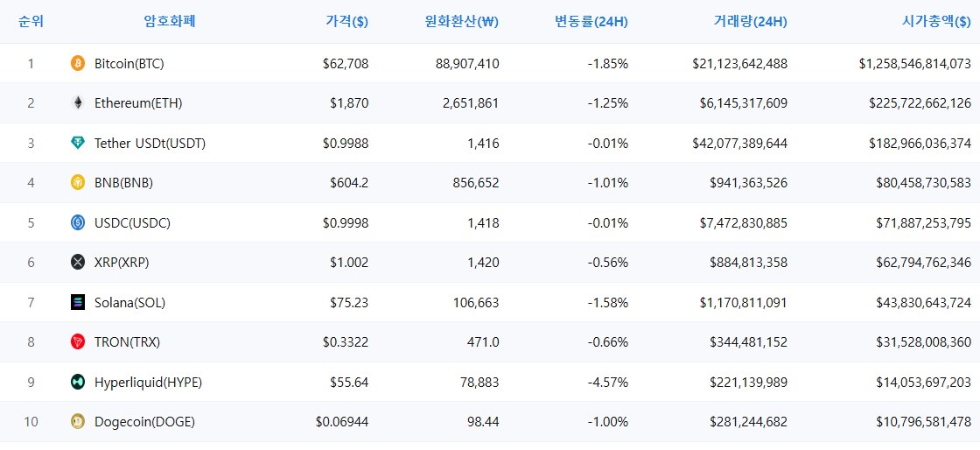Select TRON price $0.3322
The height and width of the screenshot is (450, 980).
point(346,342)
